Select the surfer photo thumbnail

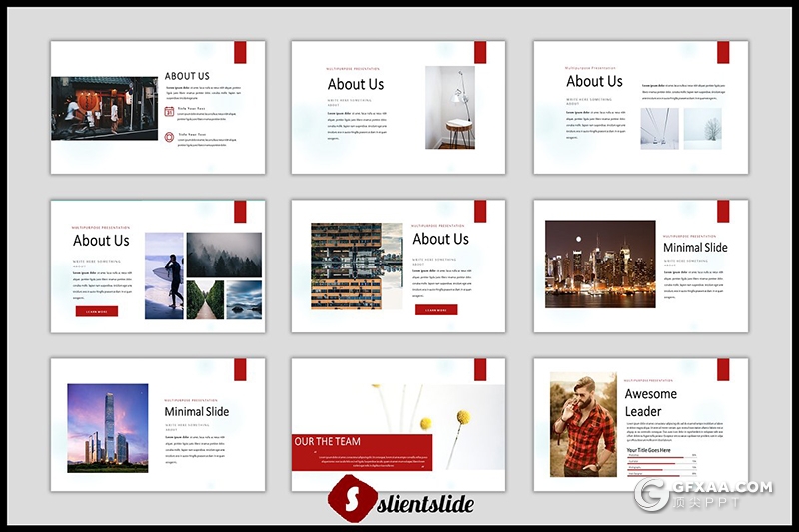click(x=164, y=275)
